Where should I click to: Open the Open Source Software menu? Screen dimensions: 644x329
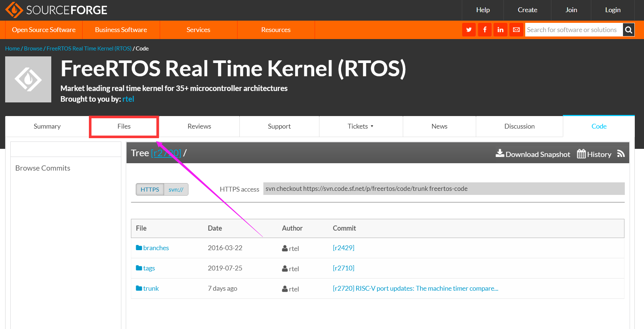pos(44,30)
